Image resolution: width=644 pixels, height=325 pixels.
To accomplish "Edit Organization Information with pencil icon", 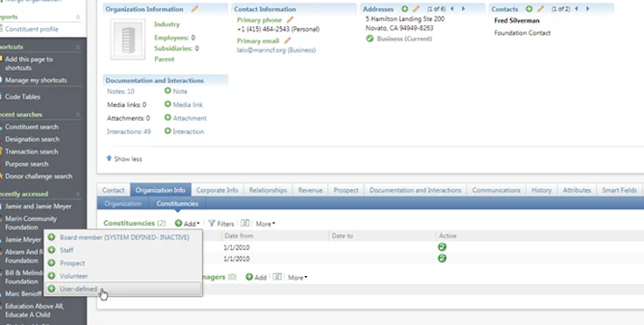I will pyautogui.click(x=194, y=9).
